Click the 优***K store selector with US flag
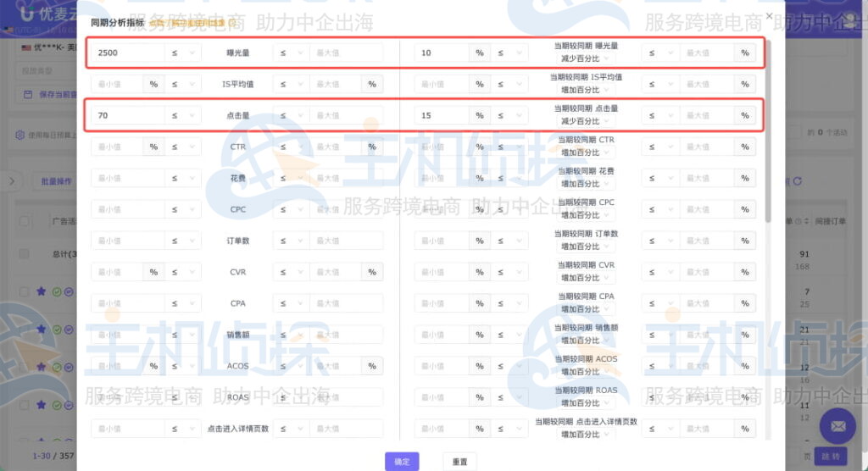868x471 pixels. [47, 47]
